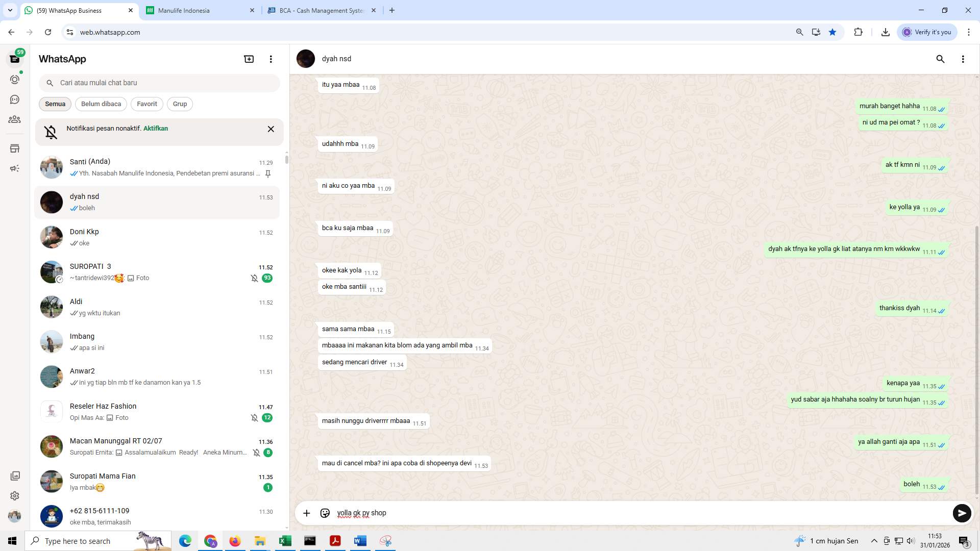
Task: Search within the dyah nsd conversation
Action: coord(940,59)
